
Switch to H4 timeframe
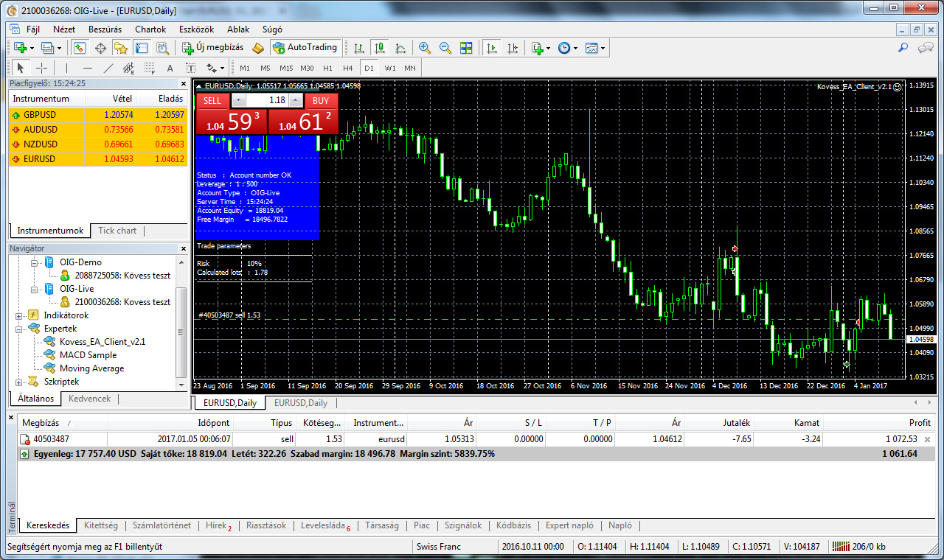click(348, 68)
